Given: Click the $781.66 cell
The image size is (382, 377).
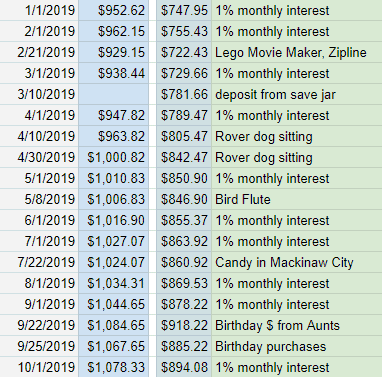Looking at the screenshot, I should pos(184,94).
